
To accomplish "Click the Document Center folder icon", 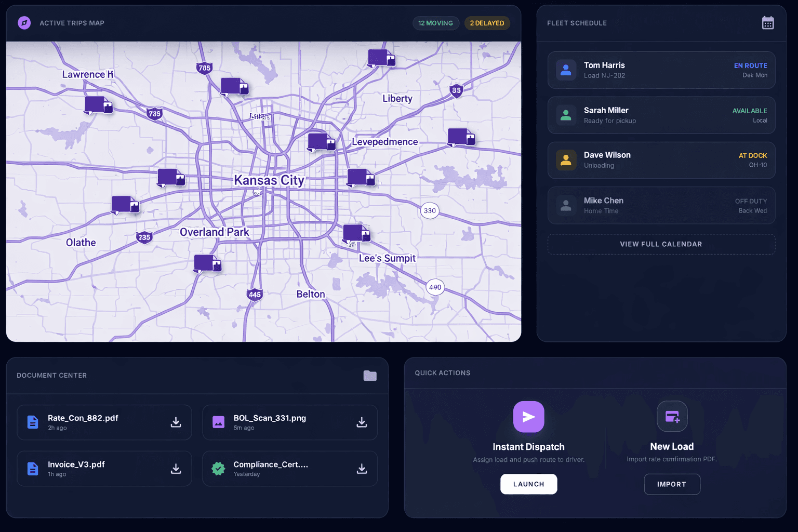I will [369, 375].
